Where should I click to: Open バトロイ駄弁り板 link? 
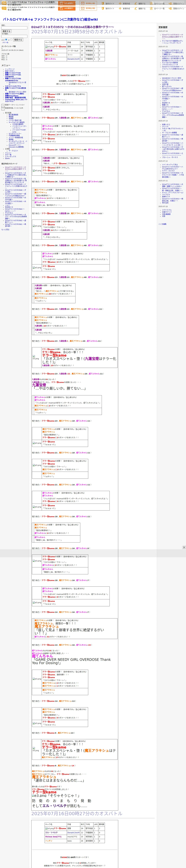[x=15, y=120]
